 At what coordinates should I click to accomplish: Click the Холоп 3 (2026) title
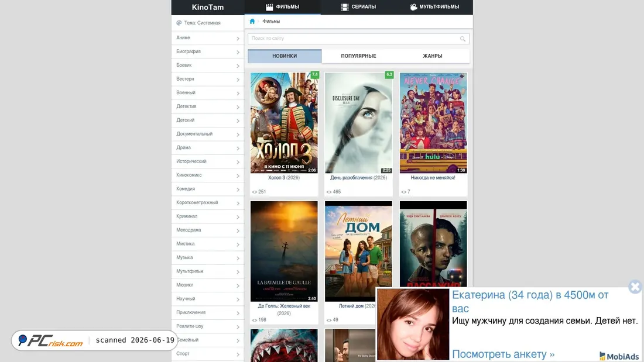point(284,178)
